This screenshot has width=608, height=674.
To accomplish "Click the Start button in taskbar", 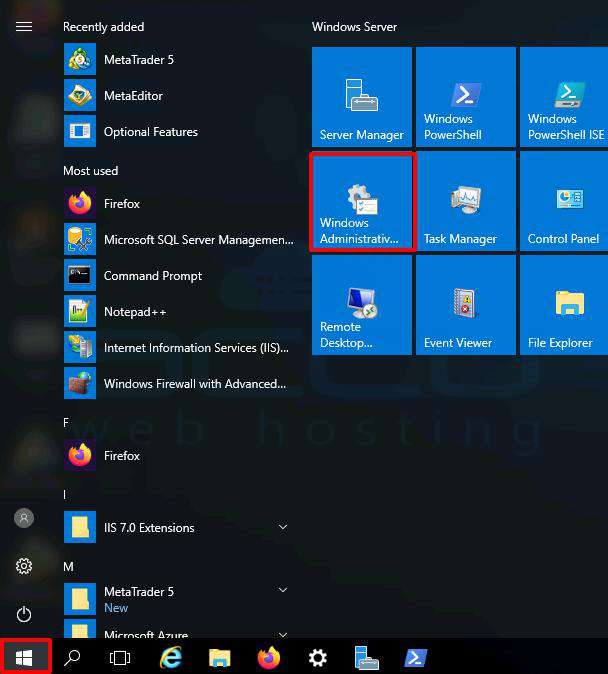I will pyautogui.click(x=24, y=657).
